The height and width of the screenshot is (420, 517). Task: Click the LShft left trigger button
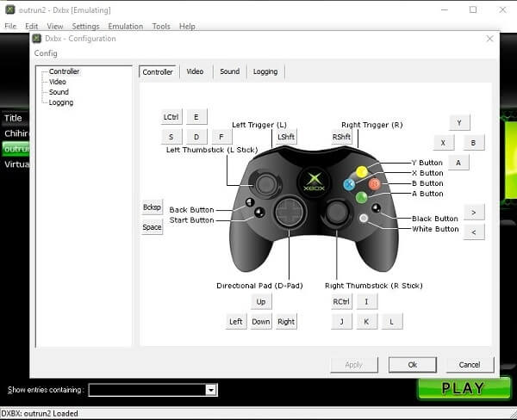tap(286, 137)
